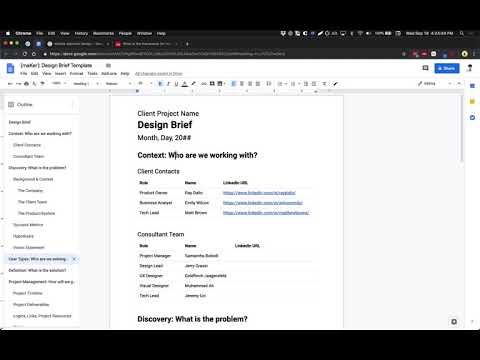Click the 'Design Brief' title heading

[x=165, y=125]
